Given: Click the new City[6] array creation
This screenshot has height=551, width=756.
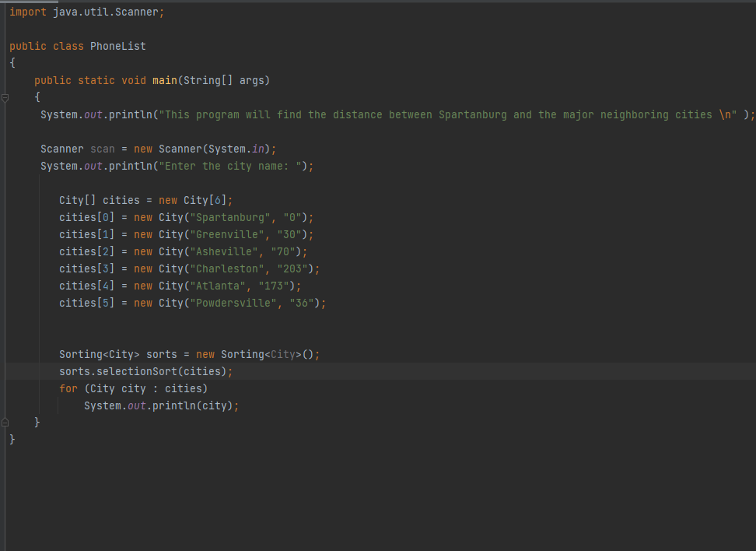Looking at the screenshot, I should coord(200,199).
